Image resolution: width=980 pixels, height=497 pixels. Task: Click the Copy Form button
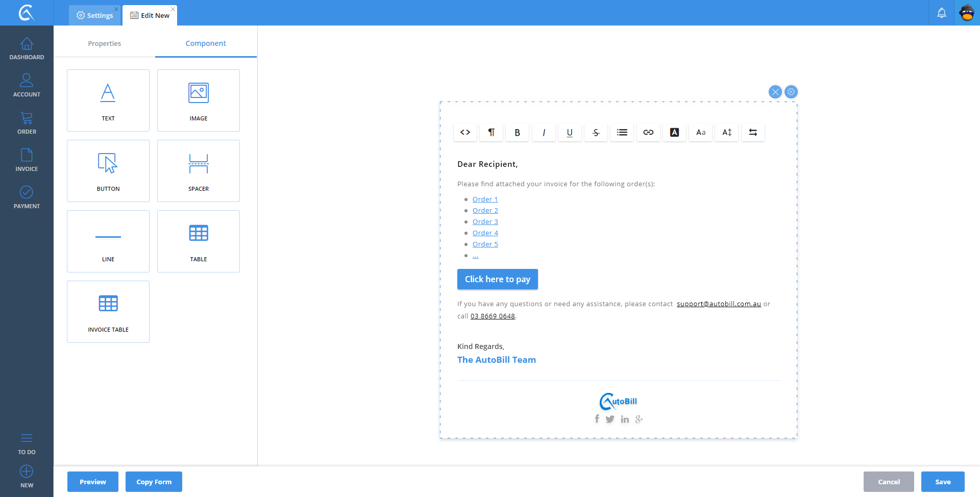[154, 482]
